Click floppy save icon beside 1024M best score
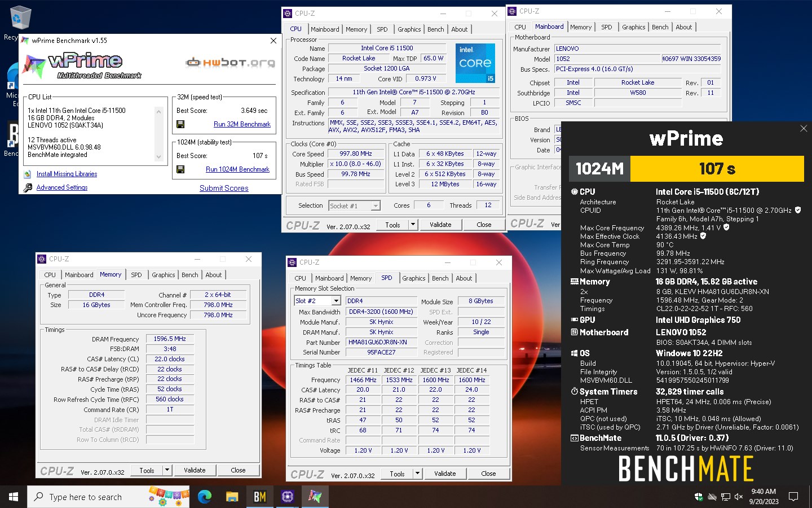The height and width of the screenshot is (508, 812). [x=180, y=169]
